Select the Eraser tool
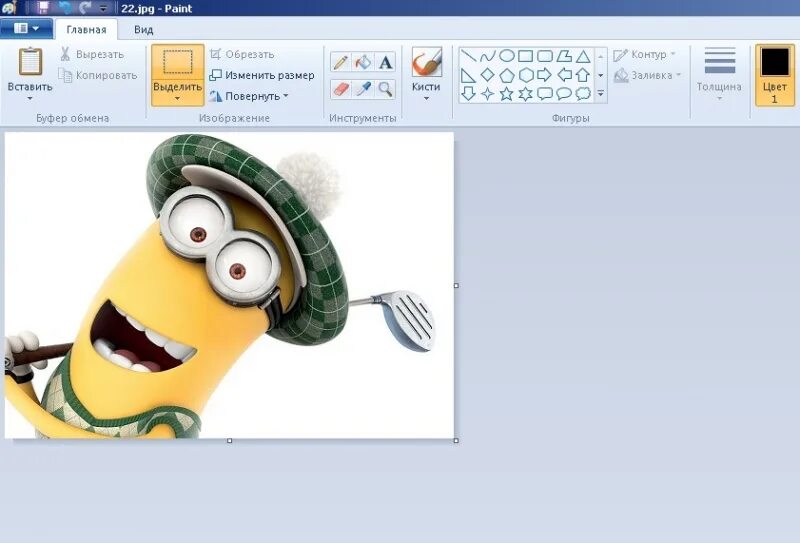 coord(341,89)
